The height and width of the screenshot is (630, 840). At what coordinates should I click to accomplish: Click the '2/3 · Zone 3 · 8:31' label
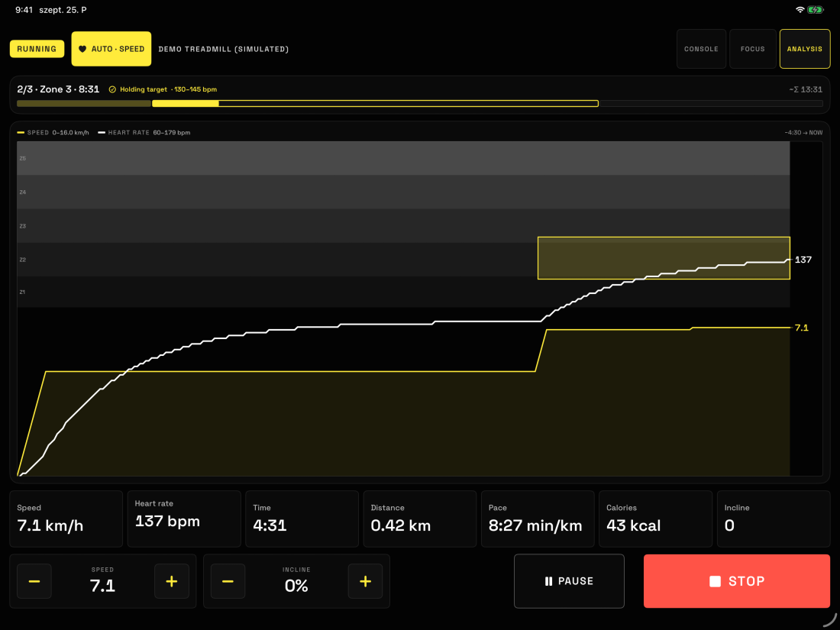58,89
